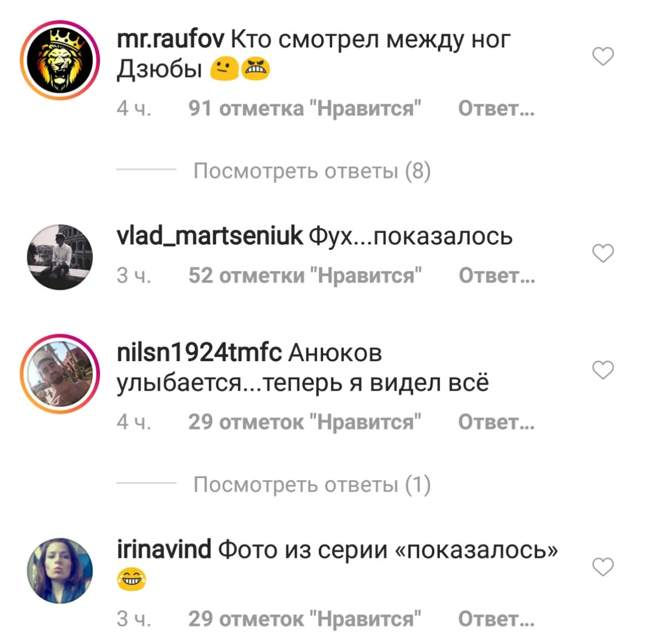Viewport: 653px width, 644px height.
Task: View nilsn1924tmfc's story from the avatar ring
Action: (60, 373)
